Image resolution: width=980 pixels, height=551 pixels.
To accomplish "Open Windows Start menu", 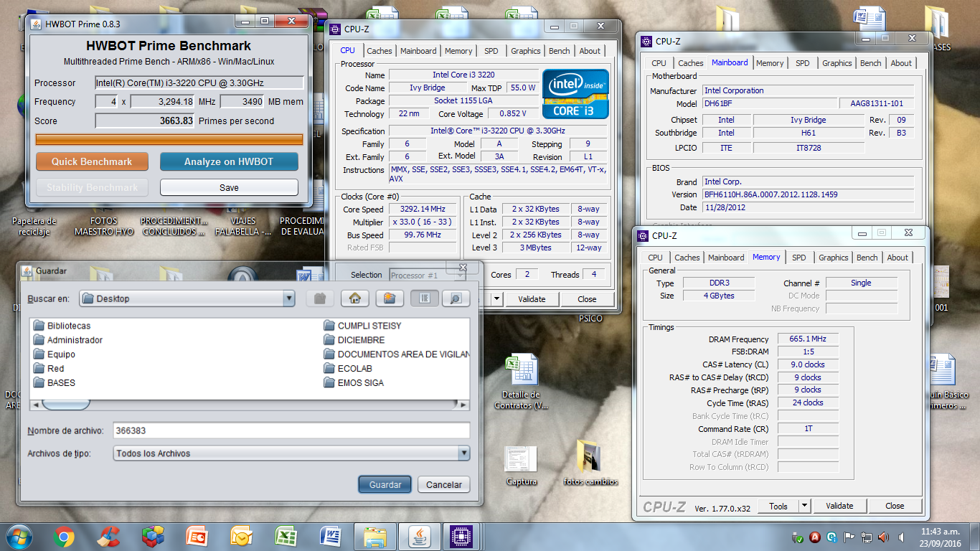I will pyautogui.click(x=19, y=535).
